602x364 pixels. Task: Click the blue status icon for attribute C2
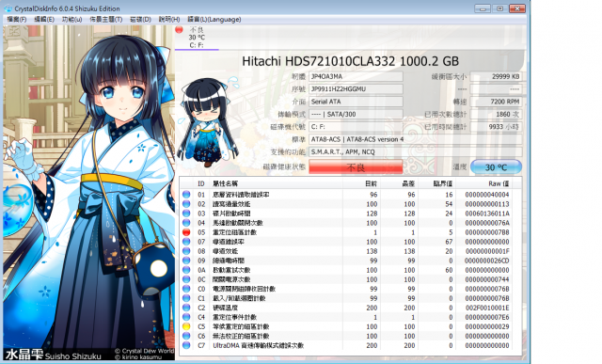pyautogui.click(x=186, y=308)
